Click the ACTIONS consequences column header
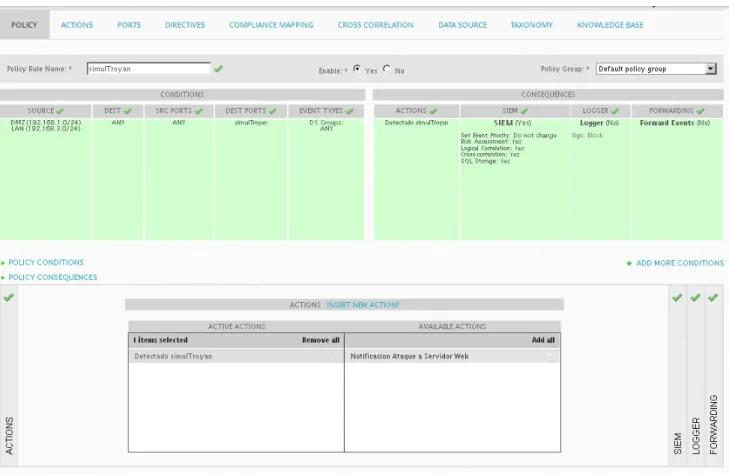The image size is (729, 474). point(416,111)
